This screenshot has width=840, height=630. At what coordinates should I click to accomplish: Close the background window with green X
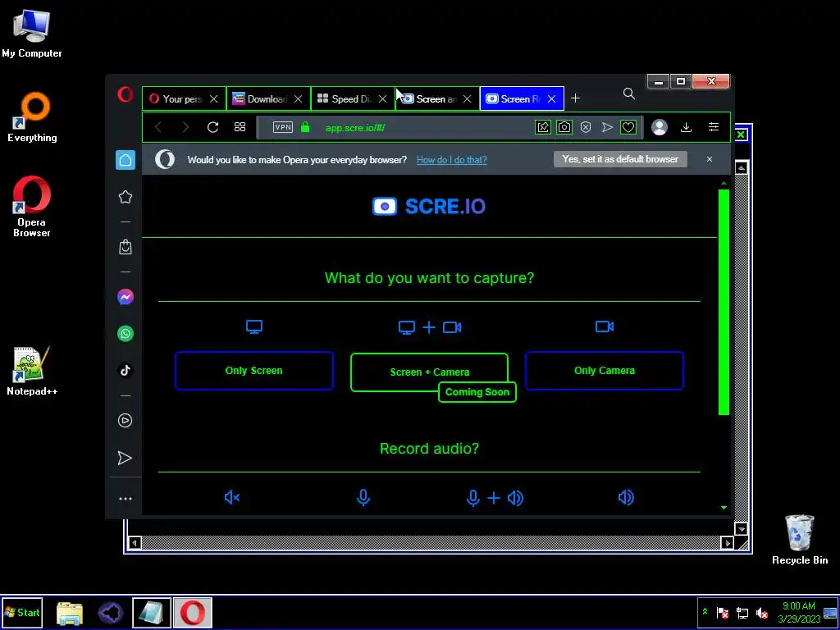pyautogui.click(x=741, y=135)
